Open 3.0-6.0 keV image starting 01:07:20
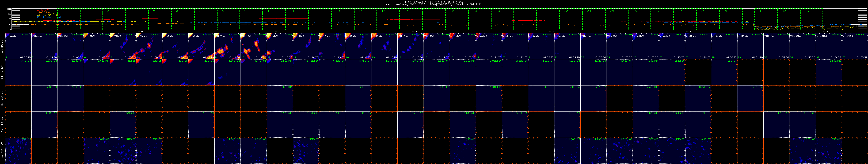Screen dimensions: 868x164 coord(149,46)
